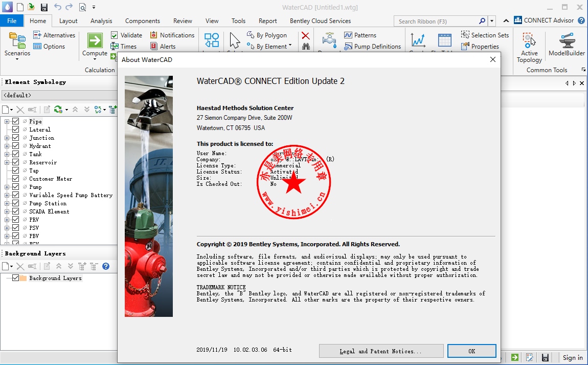Click the Save icon in the title bar
The image size is (588, 365).
tap(44, 7)
